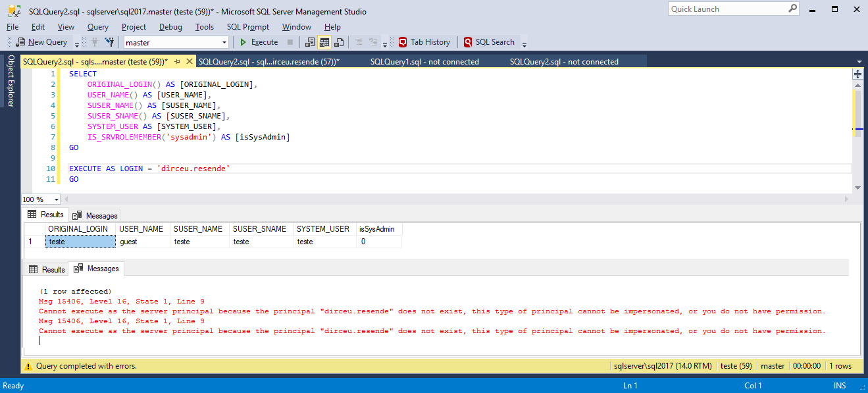Open the document tabs overflow dropdown arrow
The height and width of the screenshot is (393, 868).
(858, 61)
